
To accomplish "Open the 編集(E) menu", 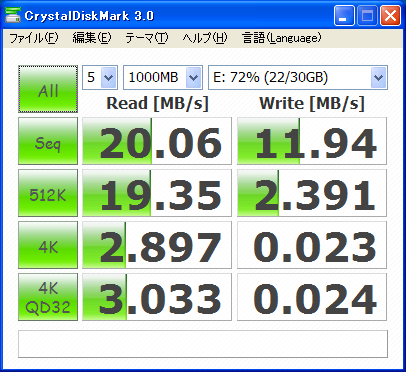I will 92,38.
